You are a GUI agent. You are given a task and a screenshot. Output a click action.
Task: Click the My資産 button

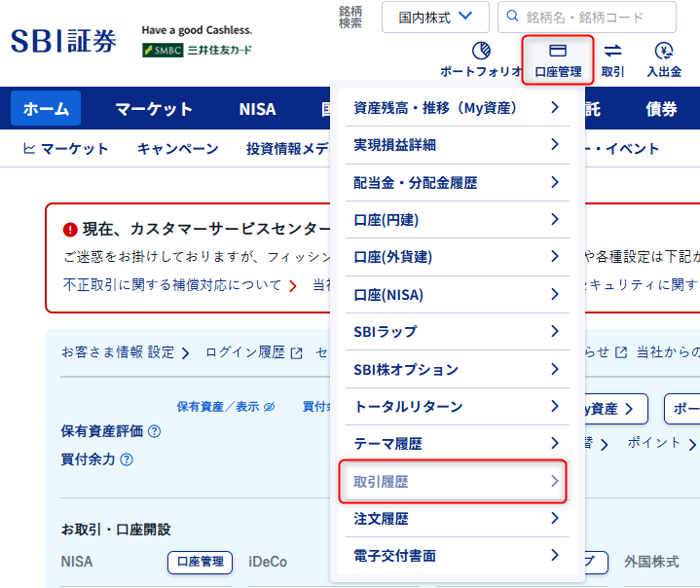pos(616,409)
